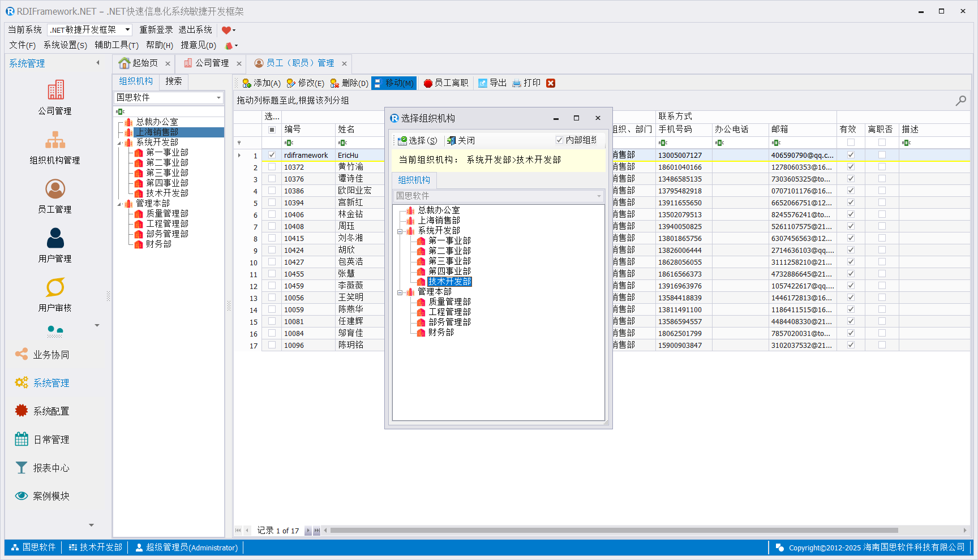Viewport: 978px width, 560px height.
Task: Open 公司管理 in the sidebar
Action: (55, 97)
